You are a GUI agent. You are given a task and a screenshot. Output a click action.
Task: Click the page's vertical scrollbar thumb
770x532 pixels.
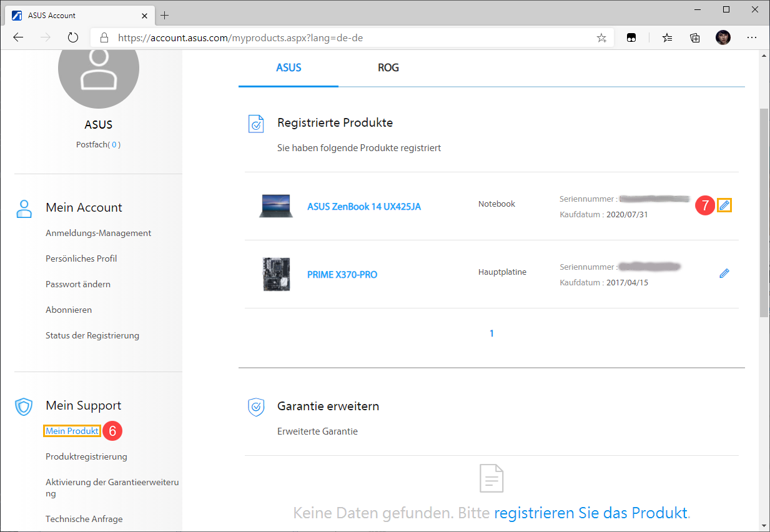click(764, 212)
